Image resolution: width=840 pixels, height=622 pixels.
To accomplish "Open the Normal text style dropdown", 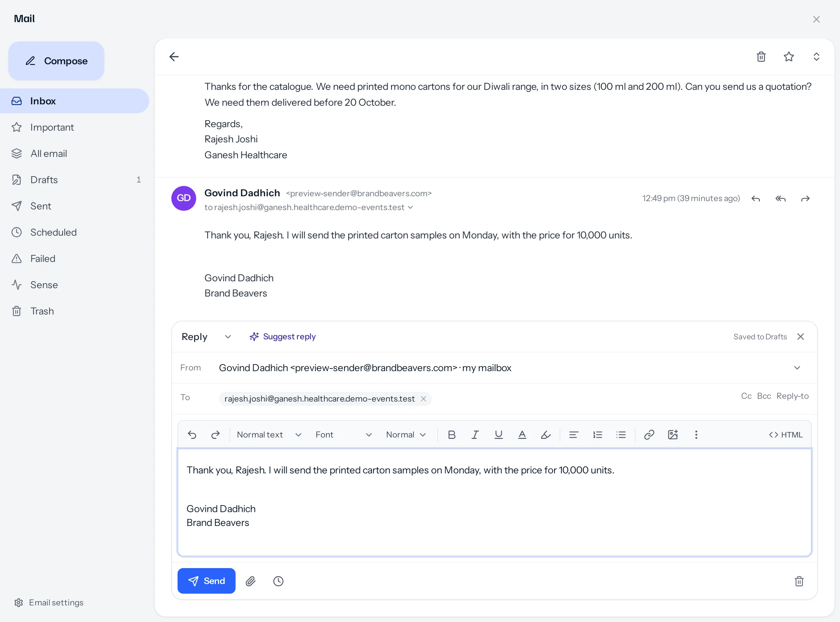I will click(269, 435).
